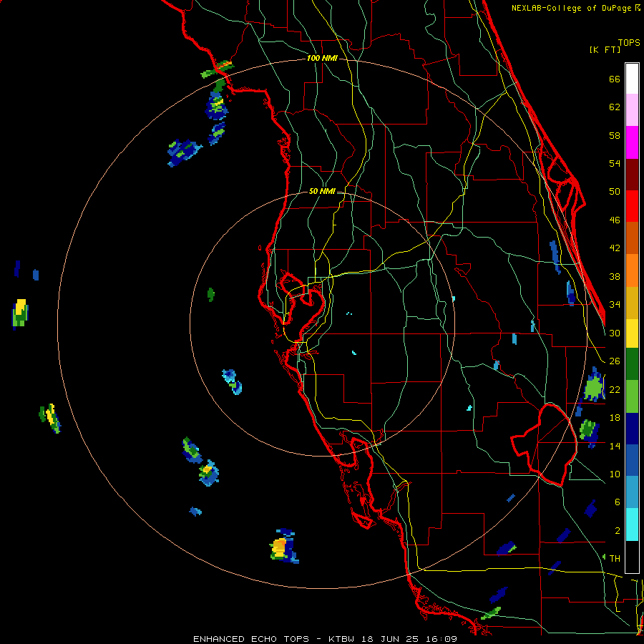The image size is (644, 644).
Task: Click the cyan swatch in the color scale
Action: point(632,525)
